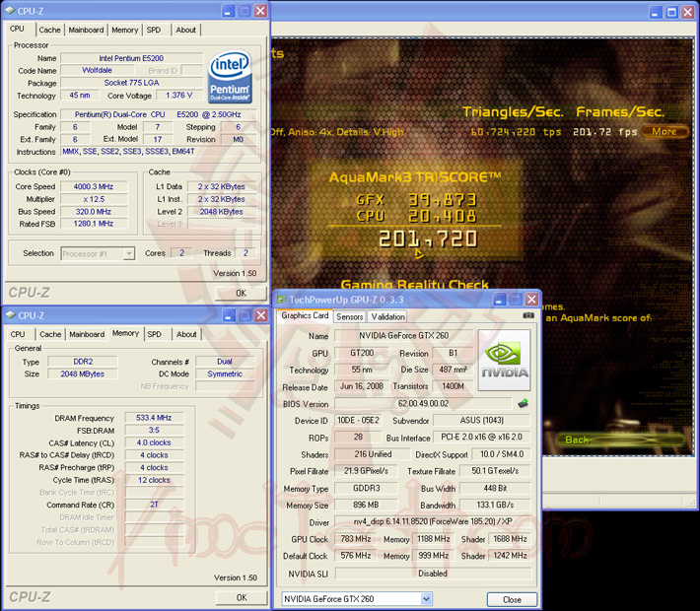Image resolution: width=700 pixels, height=611 pixels.
Task: Click the CAS# Latency value 4.0 clocks
Action: pyautogui.click(x=154, y=442)
